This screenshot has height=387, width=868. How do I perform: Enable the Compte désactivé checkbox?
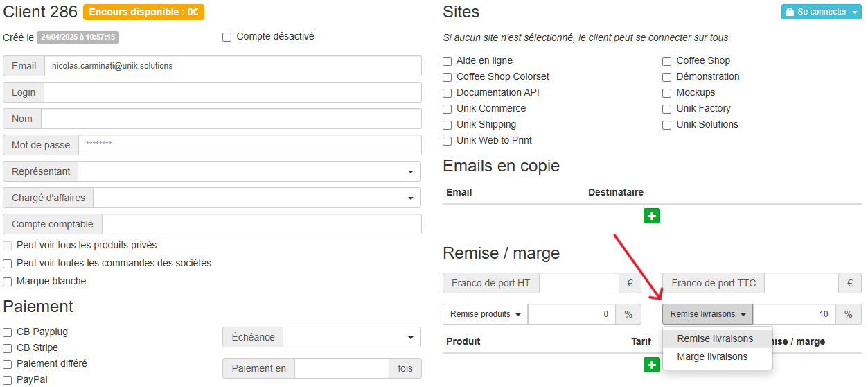click(227, 37)
